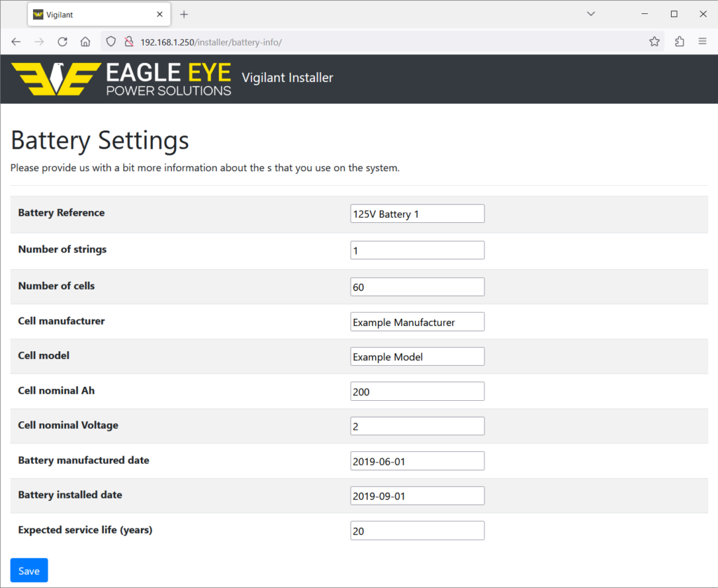Close the Vigilant tab
The height and width of the screenshot is (588, 718).
[159, 15]
